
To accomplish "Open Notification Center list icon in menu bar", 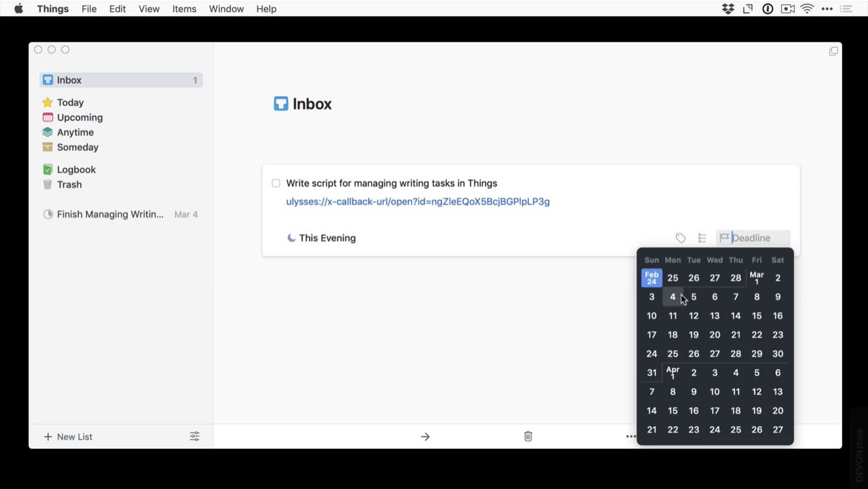I will [847, 9].
